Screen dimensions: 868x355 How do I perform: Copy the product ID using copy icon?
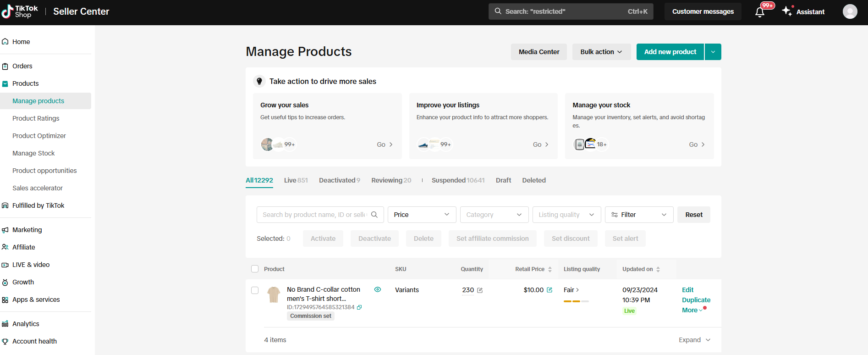point(359,307)
